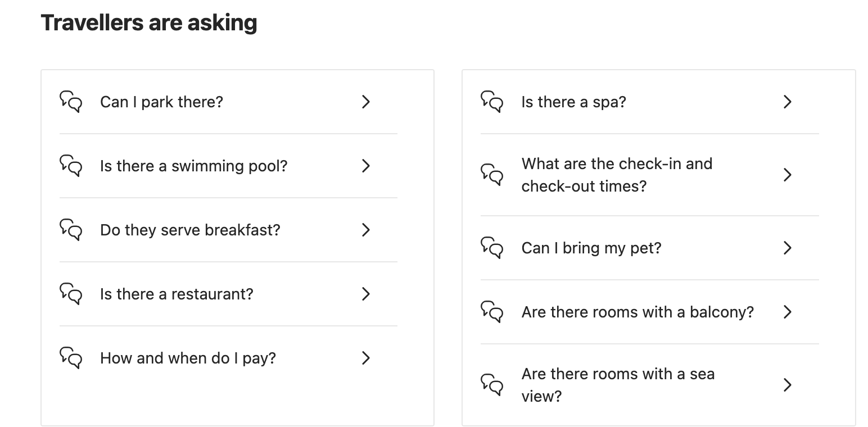Expand the sea view question chevron
Viewport: 868px width, 427px height.
pos(788,385)
